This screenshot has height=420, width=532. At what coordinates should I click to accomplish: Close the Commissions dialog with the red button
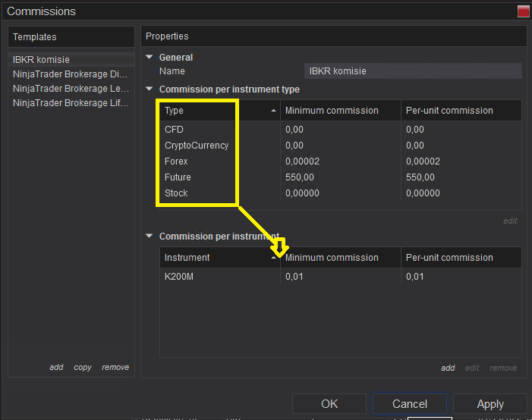pos(523,11)
